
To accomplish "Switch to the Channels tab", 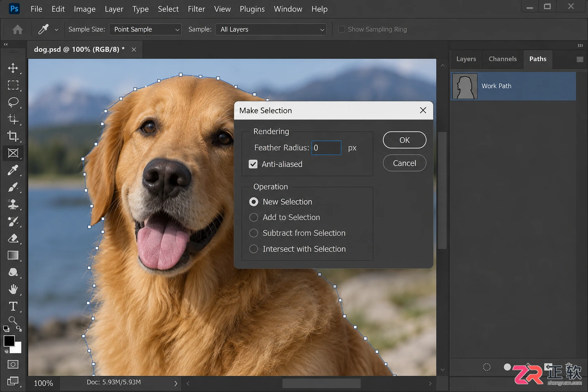I will [x=503, y=59].
